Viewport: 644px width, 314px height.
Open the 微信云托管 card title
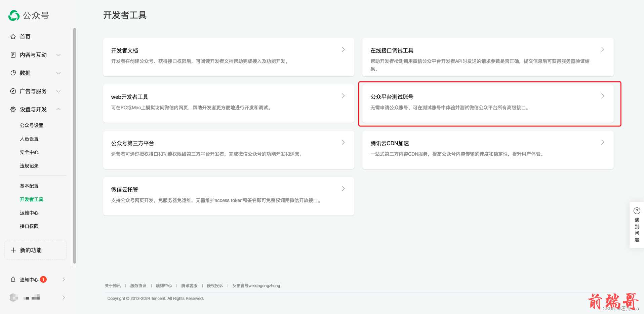click(x=125, y=190)
